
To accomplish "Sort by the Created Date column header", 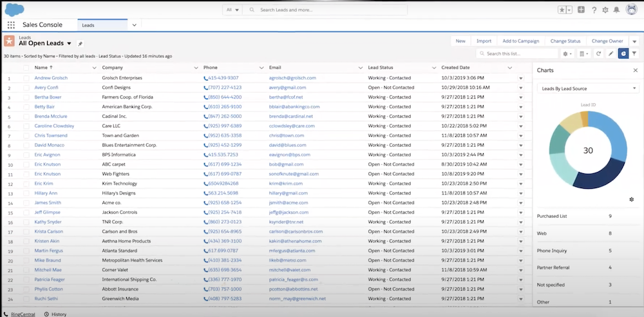I will tap(455, 68).
